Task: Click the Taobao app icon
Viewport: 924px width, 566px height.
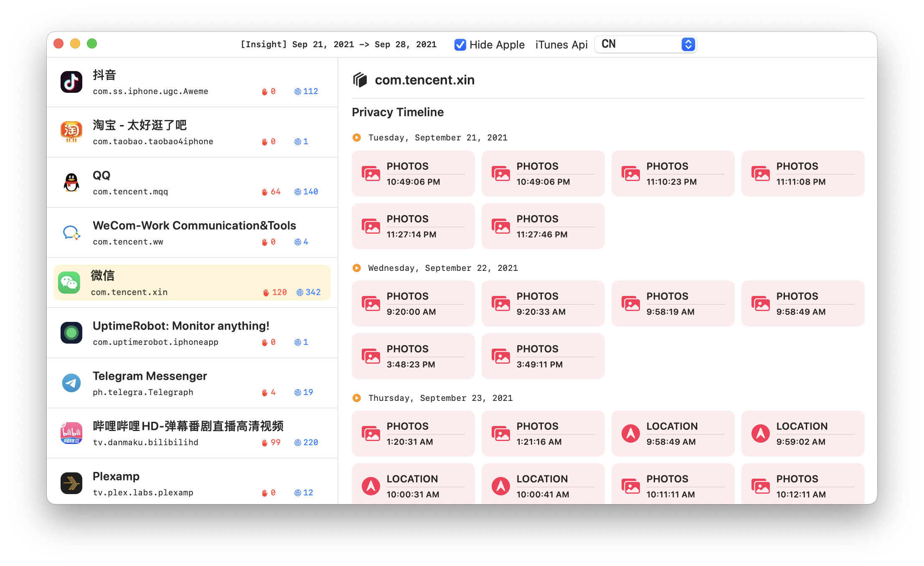Action: click(71, 132)
